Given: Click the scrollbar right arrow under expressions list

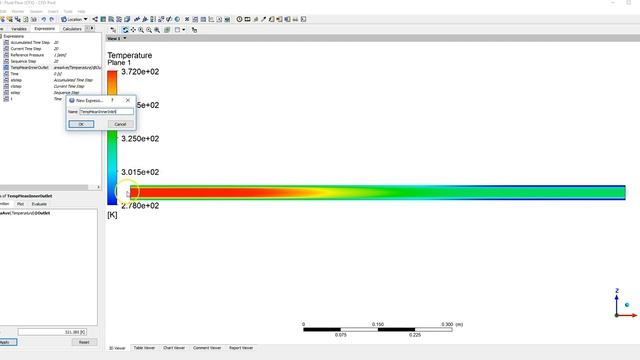Looking at the screenshot, I should (98, 187).
